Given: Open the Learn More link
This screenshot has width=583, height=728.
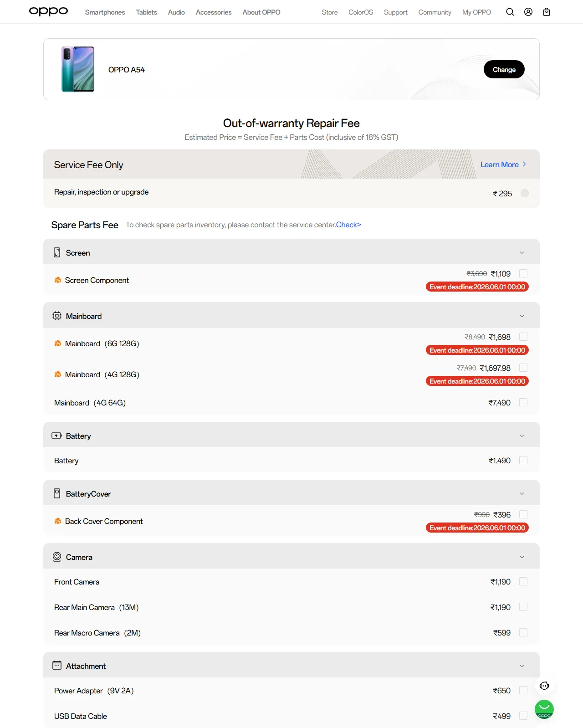Looking at the screenshot, I should [503, 164].
